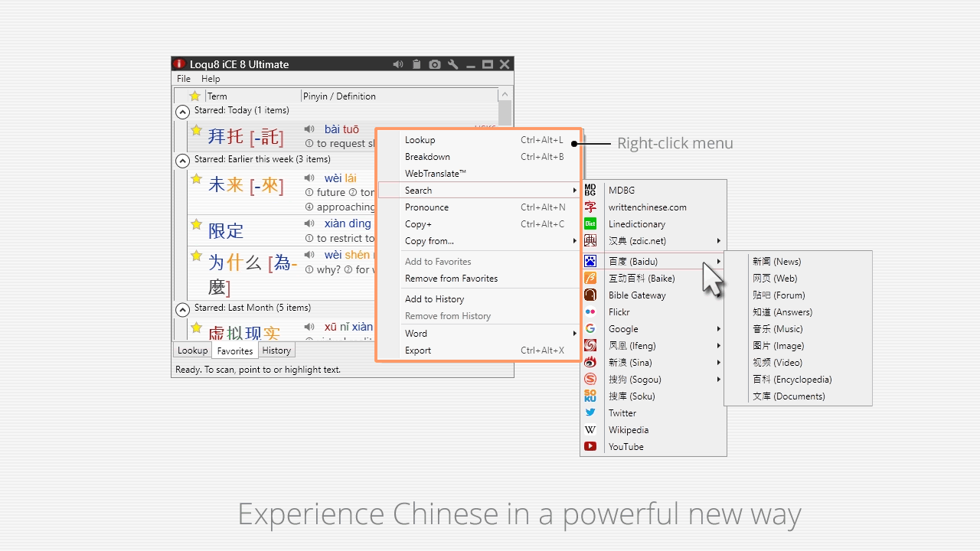
Task: Collapse the Starred: Today group
Action: 182,112
